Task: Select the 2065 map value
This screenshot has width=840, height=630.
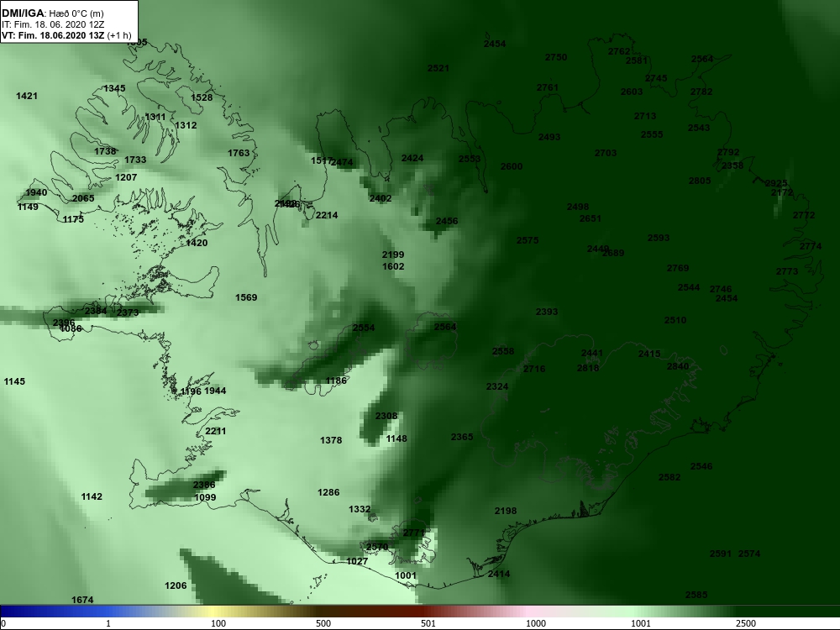Action: point(83,198)
